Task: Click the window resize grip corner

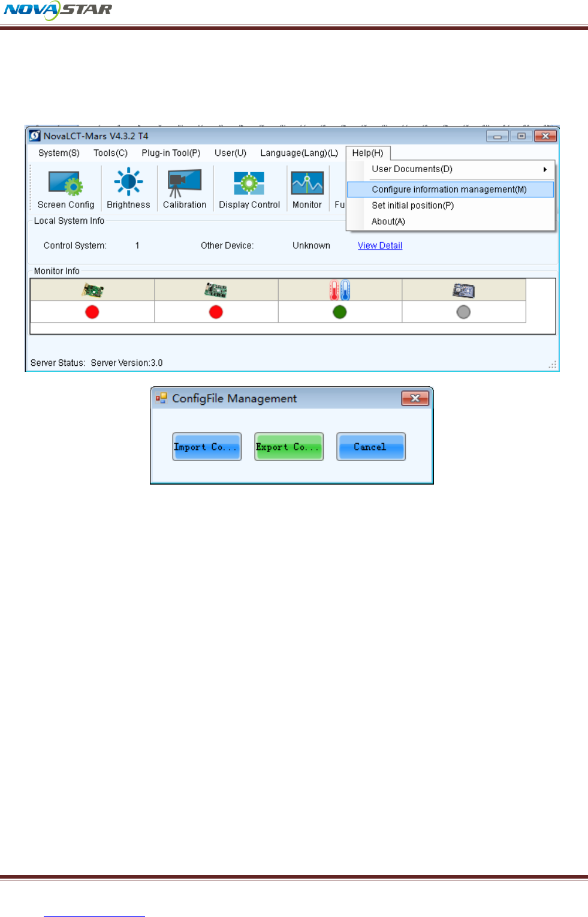Action: tap(553, 365)
